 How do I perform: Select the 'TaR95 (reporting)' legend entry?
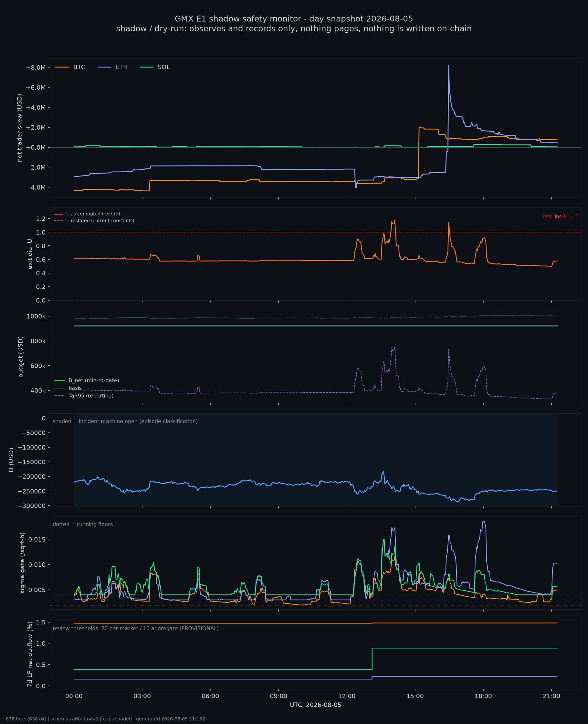point(84,396)
